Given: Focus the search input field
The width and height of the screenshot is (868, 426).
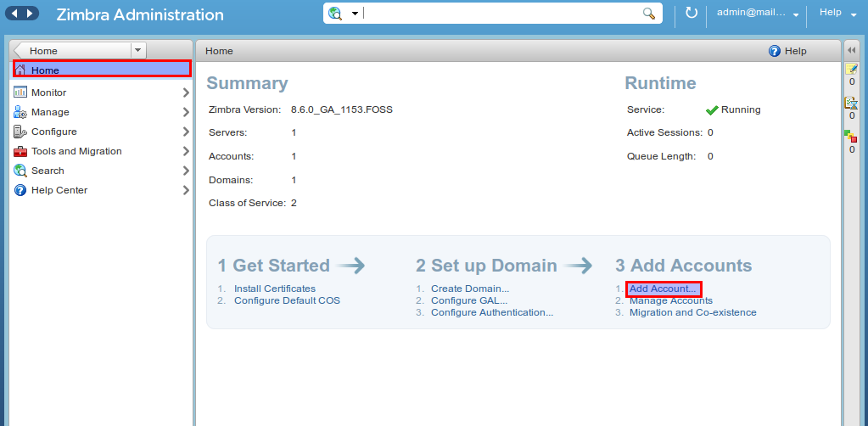Looking at the screenshot, I should 501,14.
